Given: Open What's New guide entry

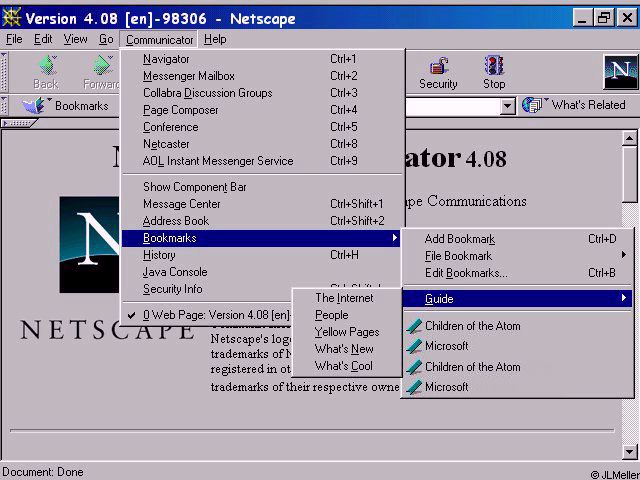Looking at the screenshot, I should [347, 349].
